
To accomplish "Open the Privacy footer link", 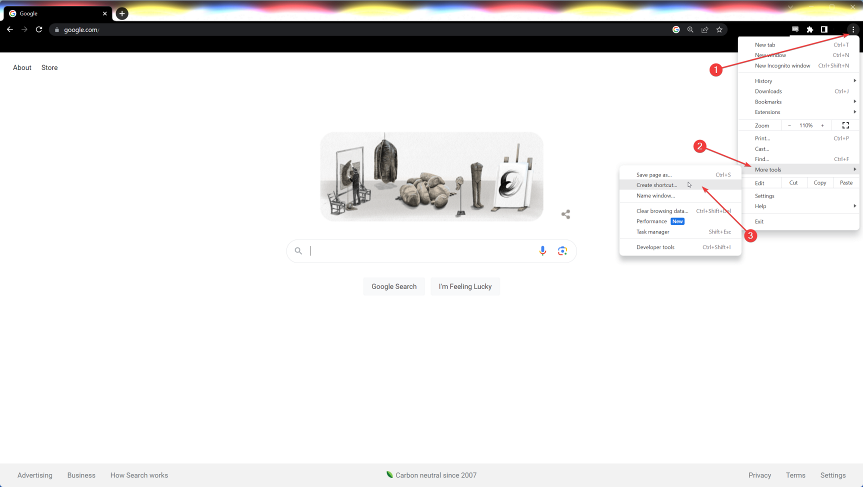I will coord(760,475).
